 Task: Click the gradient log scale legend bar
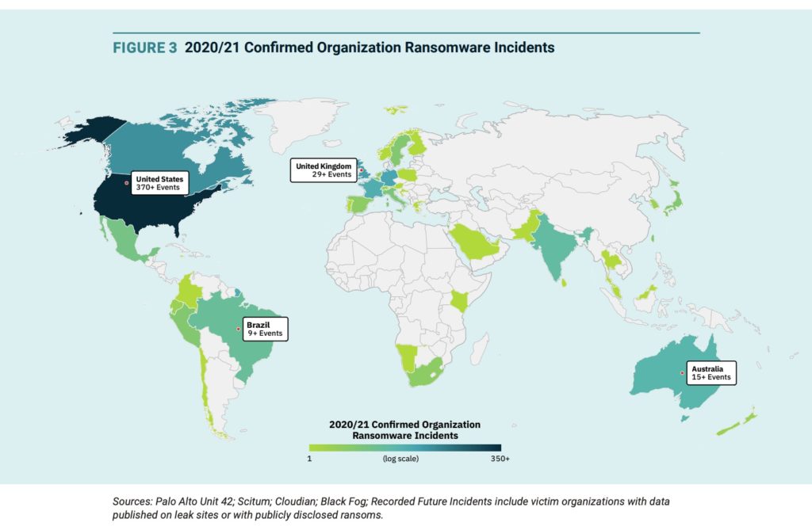click(x=404, y=448)
